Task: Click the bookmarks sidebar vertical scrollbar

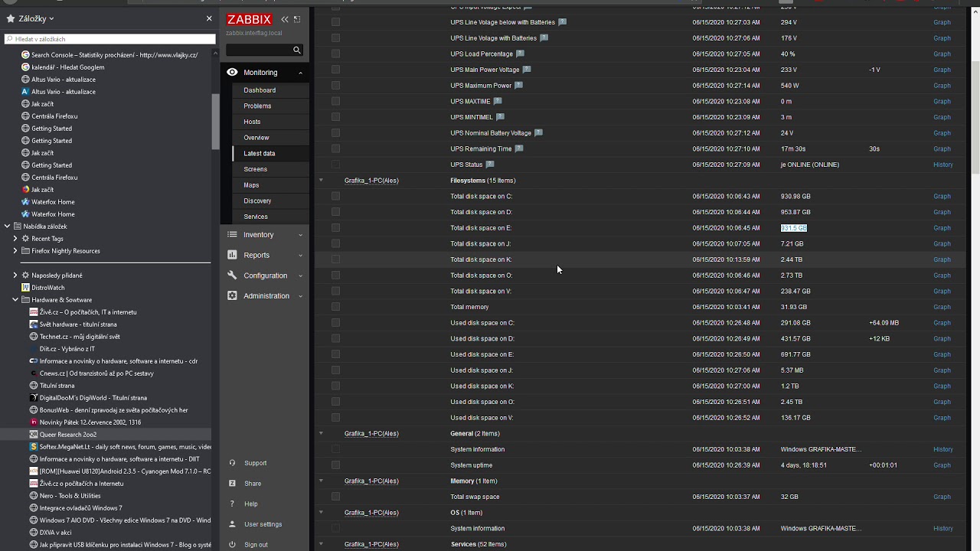Action: 216,122
